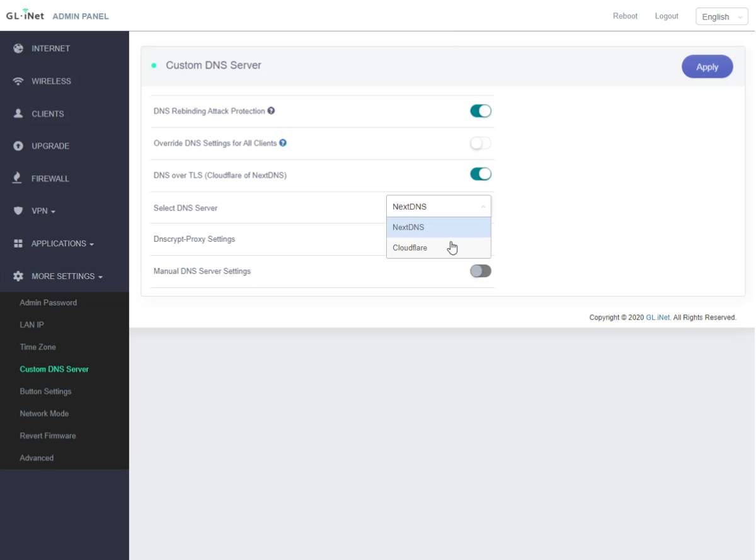
Task: Collapse the Select DNS Server dropdown
Action: point(438,207)
